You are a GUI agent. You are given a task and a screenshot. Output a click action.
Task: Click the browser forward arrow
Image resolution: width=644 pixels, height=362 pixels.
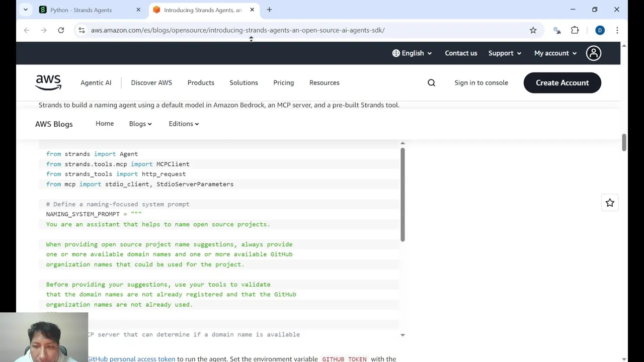pos(44,30)
